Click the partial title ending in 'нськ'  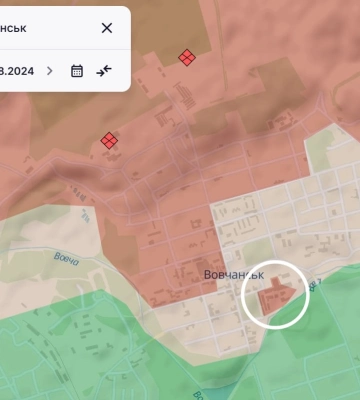tap(13, 28)
